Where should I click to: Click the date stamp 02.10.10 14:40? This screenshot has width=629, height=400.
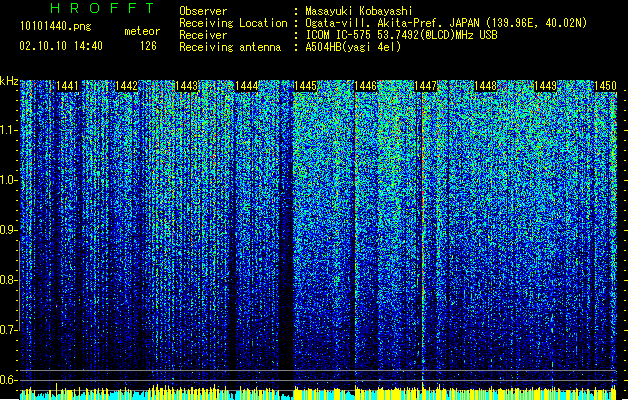coord(61,46)
